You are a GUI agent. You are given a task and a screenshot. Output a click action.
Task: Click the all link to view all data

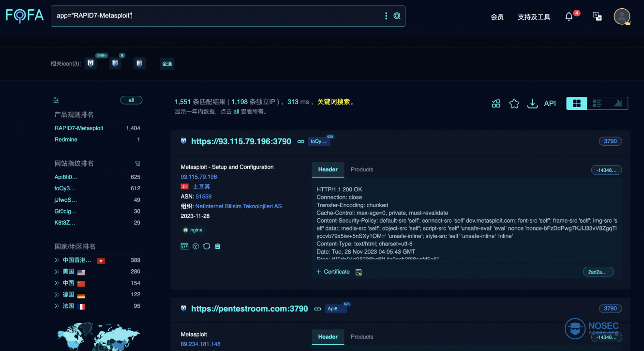click(x=236, y=111)
